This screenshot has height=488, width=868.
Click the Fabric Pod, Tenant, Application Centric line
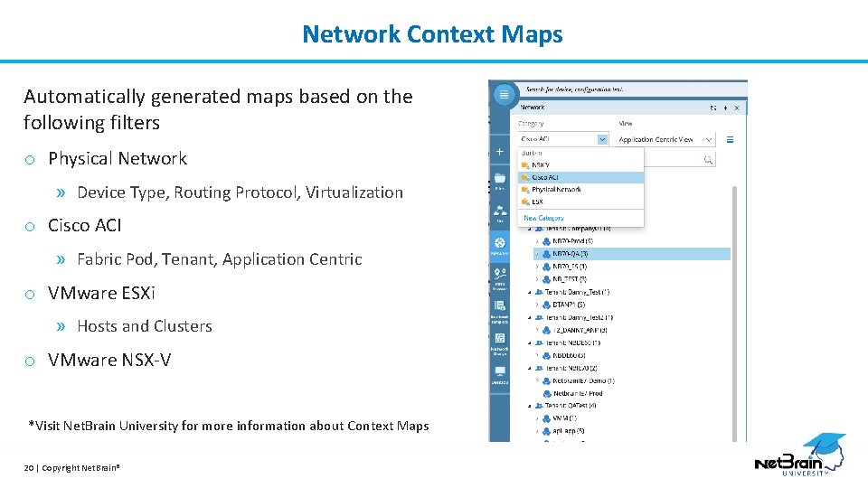click(x=219, y=259)
